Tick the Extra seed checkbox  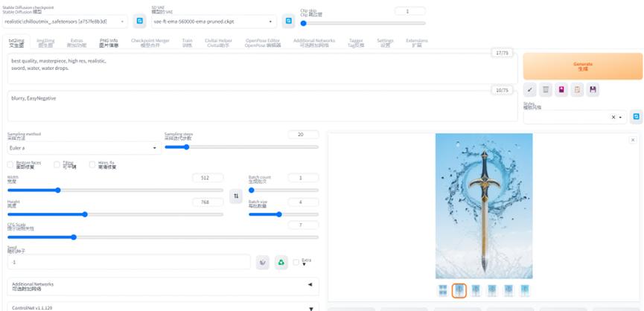[x=296, y=262]
